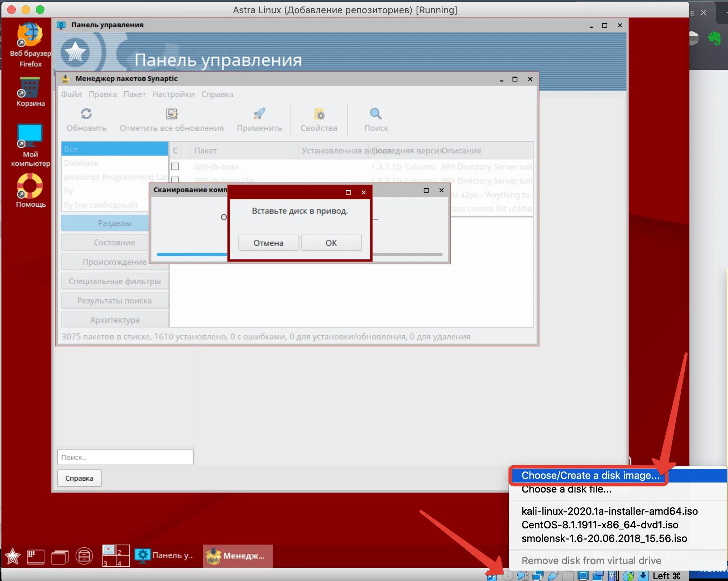The image size is (728, 581).
Task: Click the Справка button in control panel
Action: (79, 478)
